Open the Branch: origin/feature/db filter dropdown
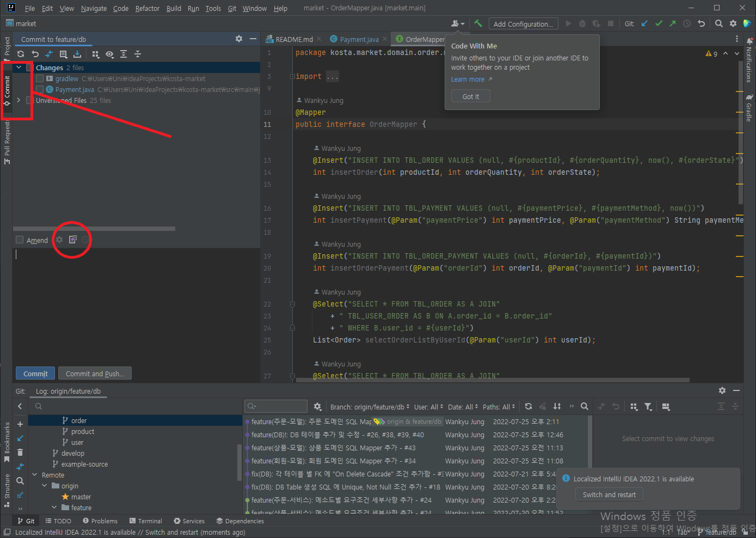The width and height of the screenshot is (756, 538). click(x=370, y=406)
